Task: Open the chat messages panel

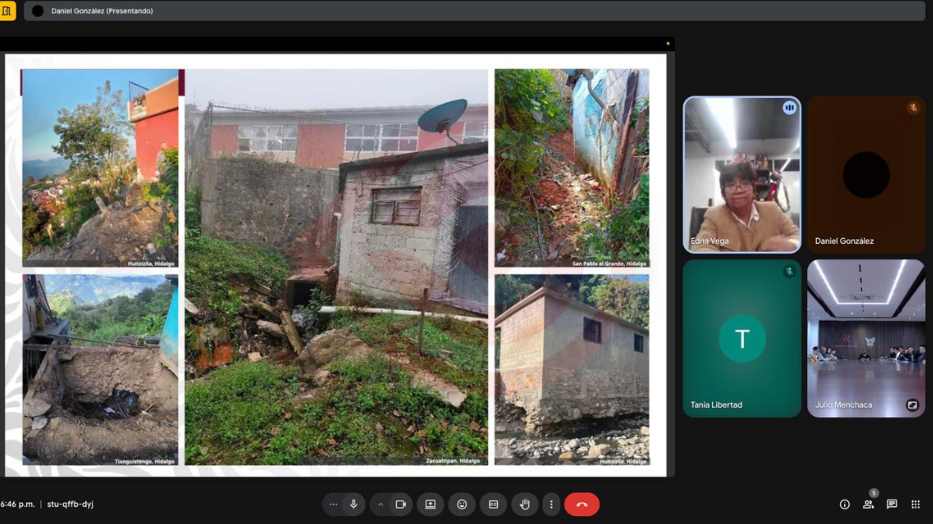Action: [892, 505]
